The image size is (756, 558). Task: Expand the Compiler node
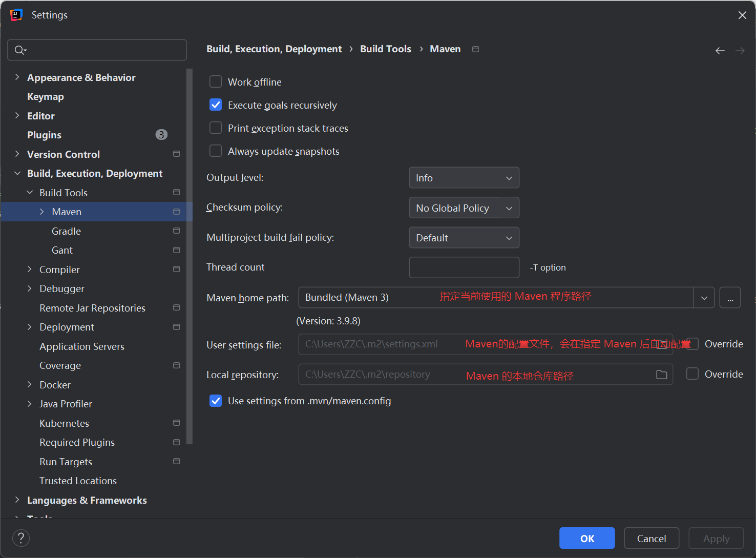tap(30, 269)
